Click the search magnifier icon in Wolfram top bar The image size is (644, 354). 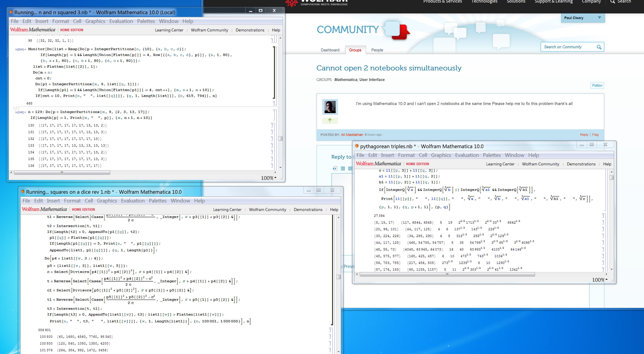coord(612,2)
